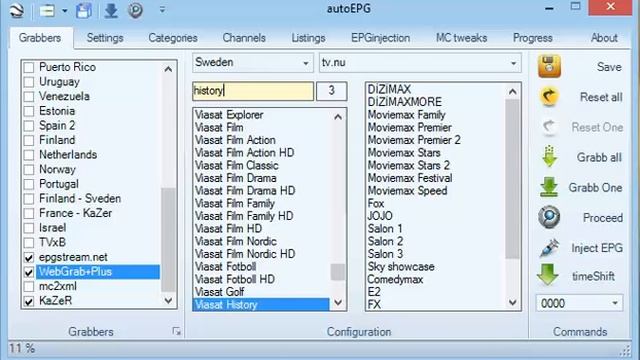Tick the Finland checkbox

29,140
